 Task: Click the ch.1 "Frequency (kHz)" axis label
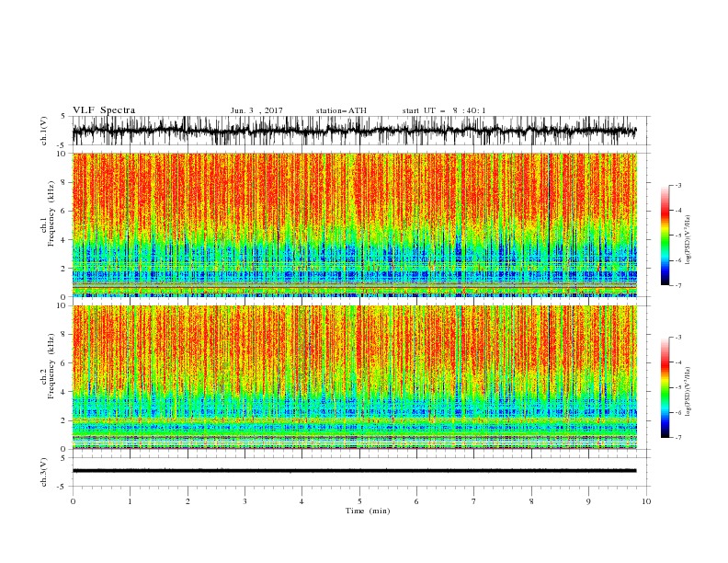51,213
